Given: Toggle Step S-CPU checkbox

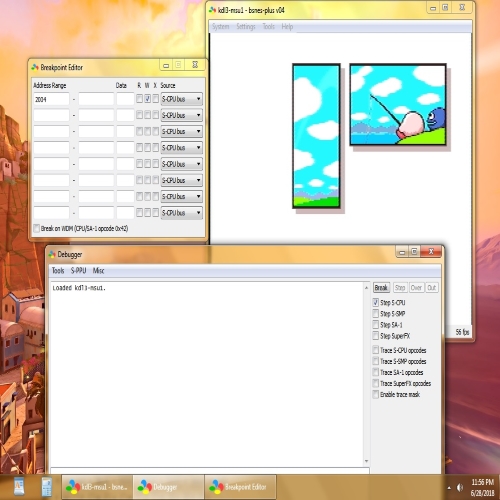Looking at the screenshot, I should (376, 303).
